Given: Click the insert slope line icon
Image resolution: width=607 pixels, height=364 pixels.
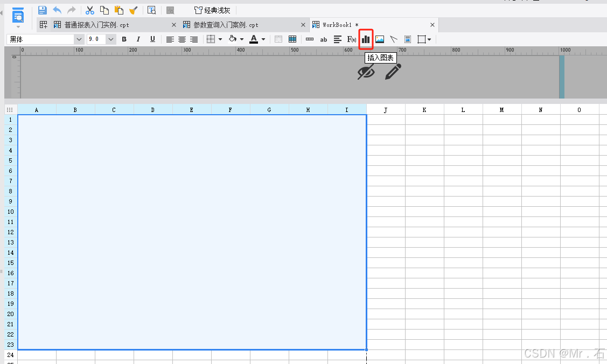Looking at the screenshot, I should [x=394, y=39].
